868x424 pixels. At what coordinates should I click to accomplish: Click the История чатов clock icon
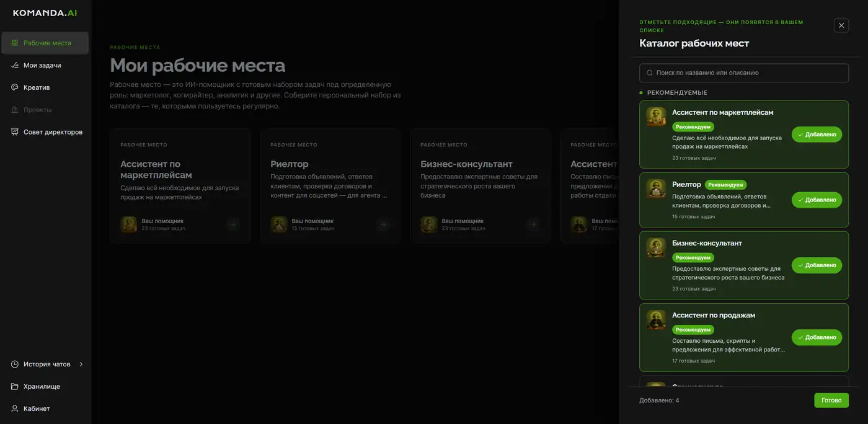coord(15,364)
